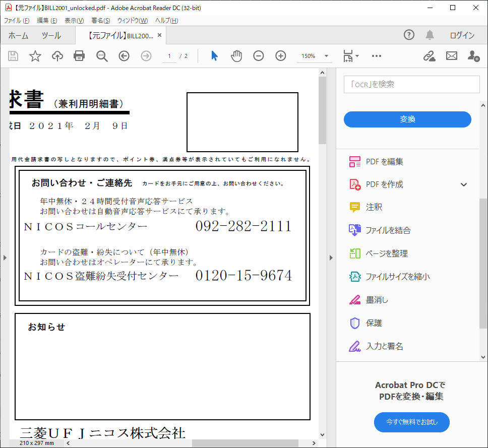The image size is (488, 448).
Task: Click the ログイン button
Action: (x=462, y=35)
